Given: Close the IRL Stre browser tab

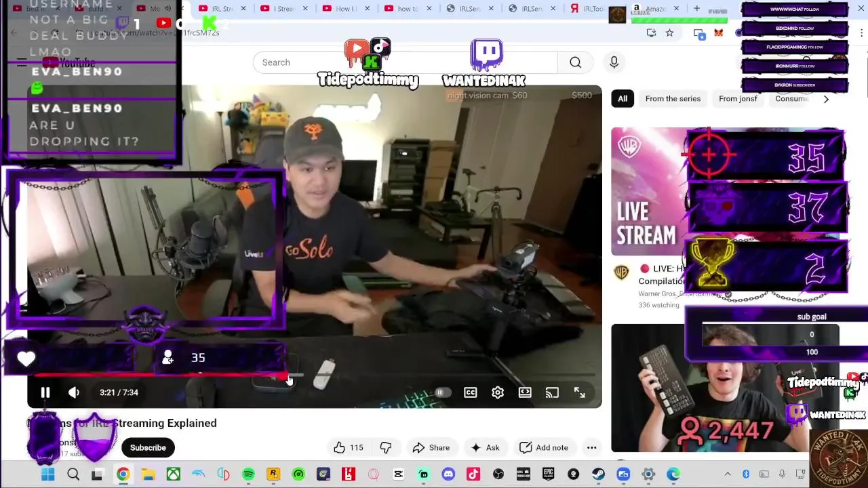Looking at the screenshot, I should (243, 8).
